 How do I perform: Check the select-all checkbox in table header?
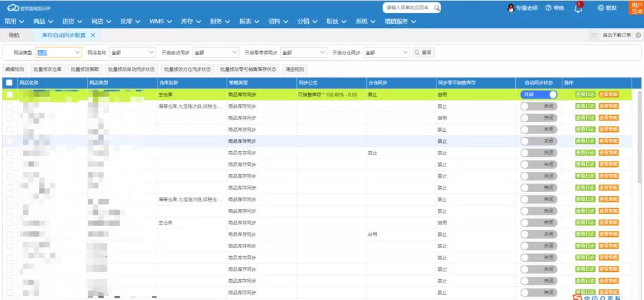pyautogui.click(x=9, y=83)
